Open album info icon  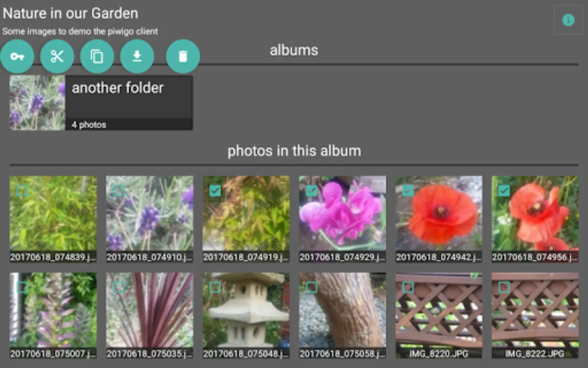(568, 20)
